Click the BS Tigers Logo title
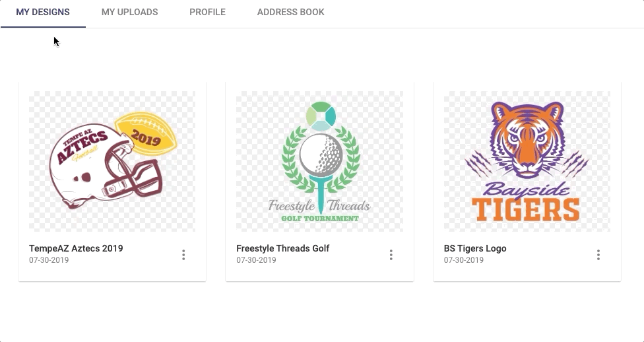The image size is (644, 342). (475, 249)
